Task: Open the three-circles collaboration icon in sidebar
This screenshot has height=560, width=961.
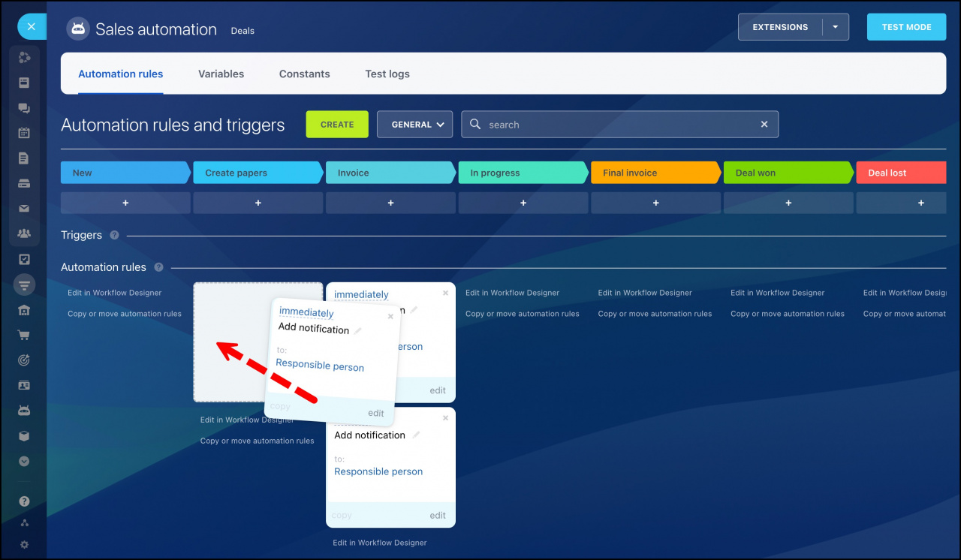Action: pos(24,58)
